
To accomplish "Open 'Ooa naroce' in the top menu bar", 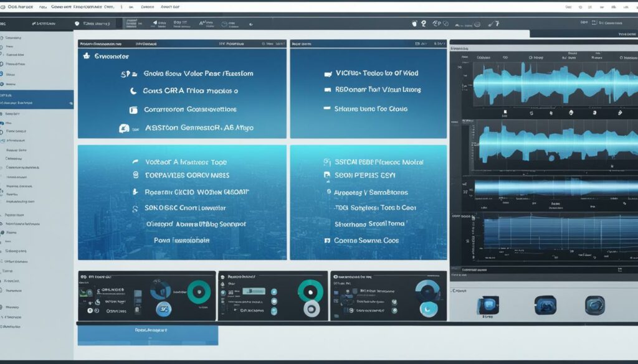I will click(20, 7).
